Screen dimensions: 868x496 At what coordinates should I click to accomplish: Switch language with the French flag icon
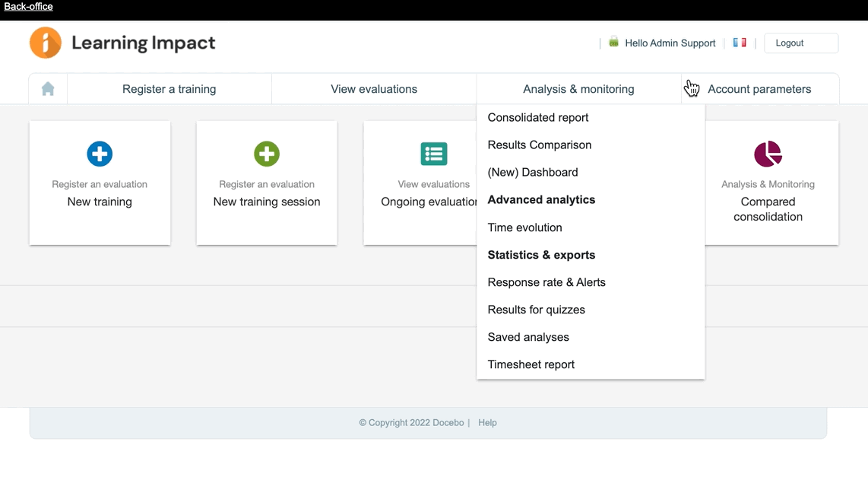[x=739, y=43]
